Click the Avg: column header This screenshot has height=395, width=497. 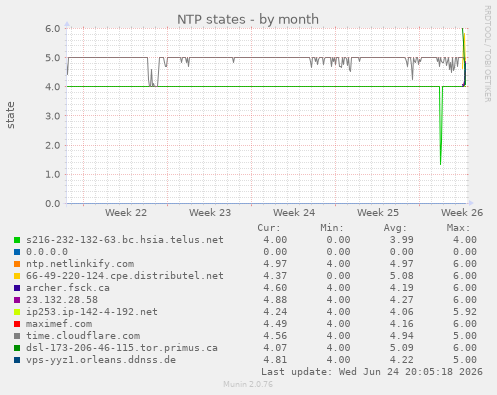[x=395, y=228]
